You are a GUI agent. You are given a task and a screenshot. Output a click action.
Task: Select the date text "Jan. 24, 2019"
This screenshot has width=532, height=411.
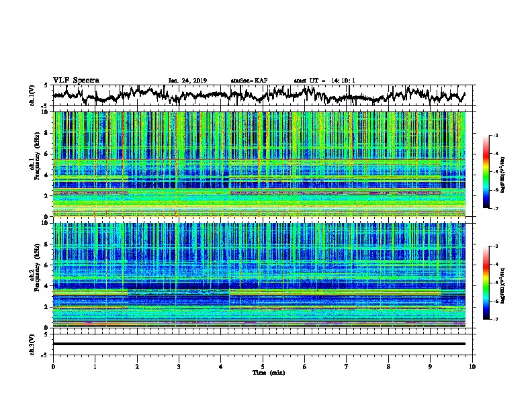(187, 81)
